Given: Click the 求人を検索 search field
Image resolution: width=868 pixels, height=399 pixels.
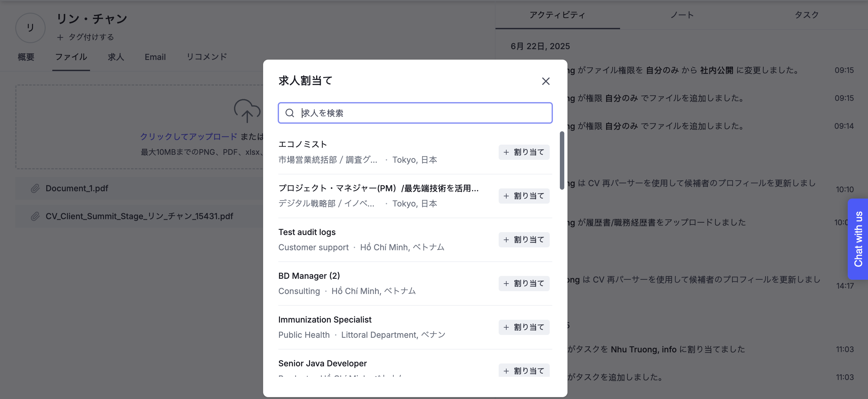Looking at the screenshot, I should tap(415, 113).
